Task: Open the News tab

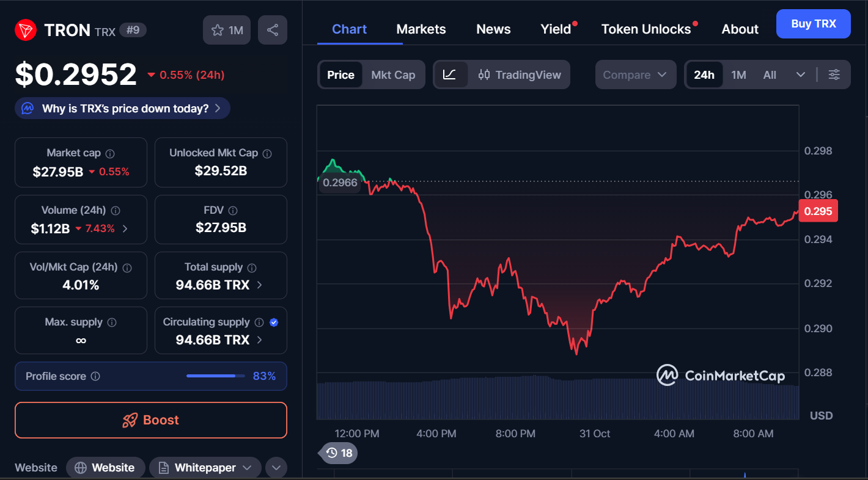Action: pos(493,29)
